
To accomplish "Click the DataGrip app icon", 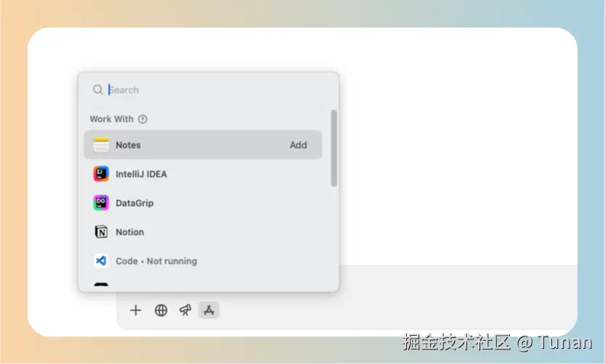I will pyautogui.click(x=101, y=203).
